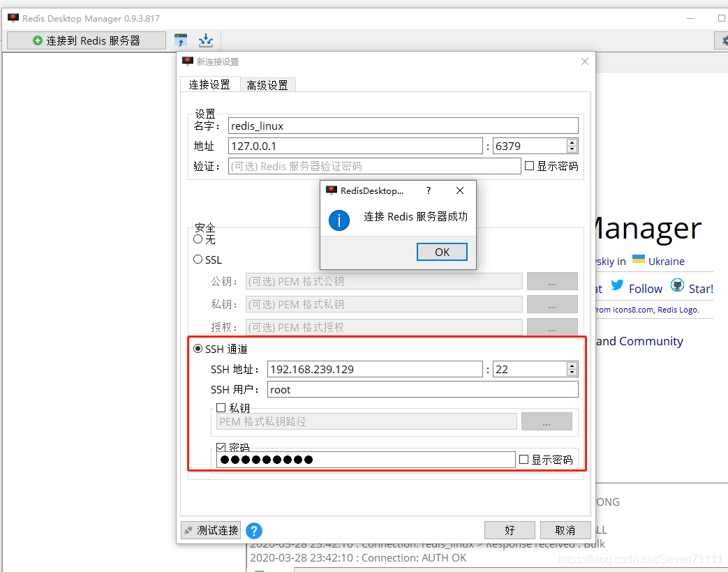This screenshot has width=728, height=572.
Task: Click the GitHub Star octocat icon
Action: click(x=677, y=285)
